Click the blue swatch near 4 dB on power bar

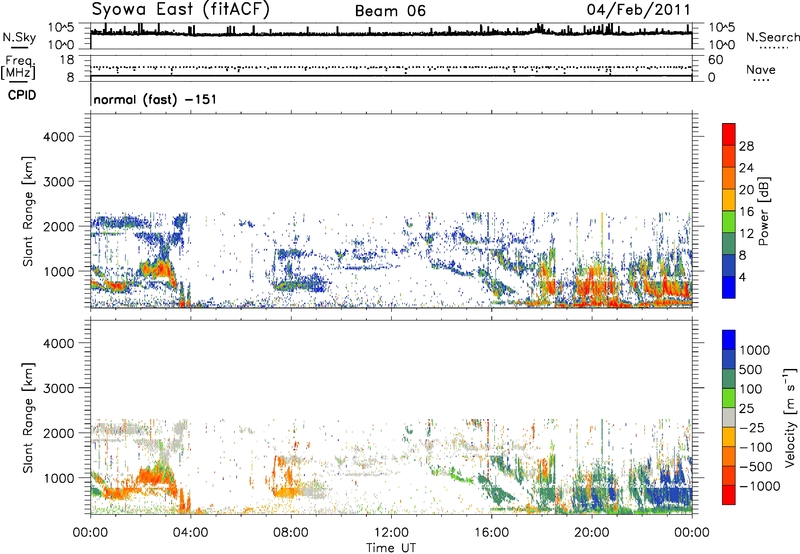click(x=729, y=287)
